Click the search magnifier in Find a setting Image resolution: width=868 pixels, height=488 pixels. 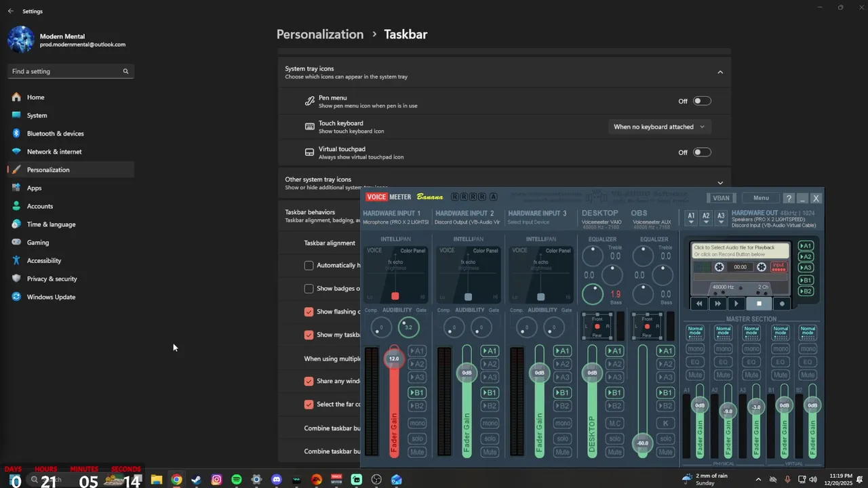[x=125, y=71]
